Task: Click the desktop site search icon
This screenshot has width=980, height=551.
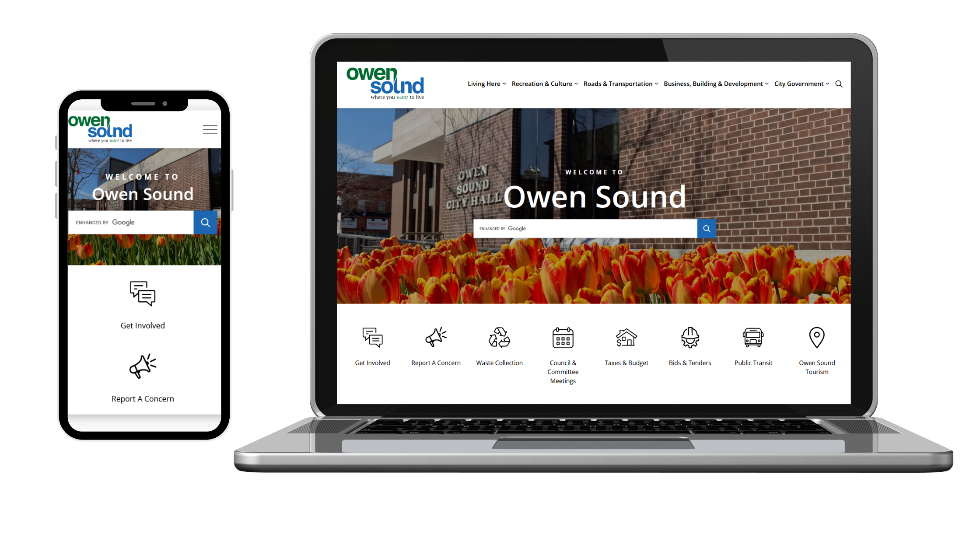Action: [839, 84]
